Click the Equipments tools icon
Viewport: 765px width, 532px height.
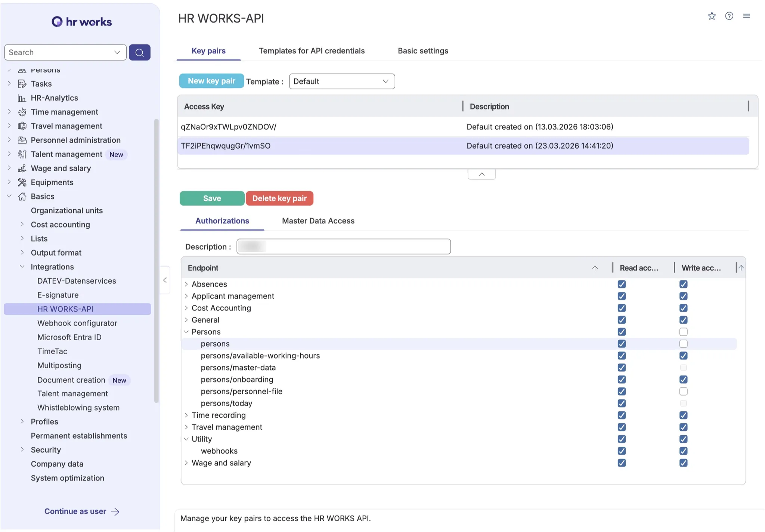click(x=22, y=182)
